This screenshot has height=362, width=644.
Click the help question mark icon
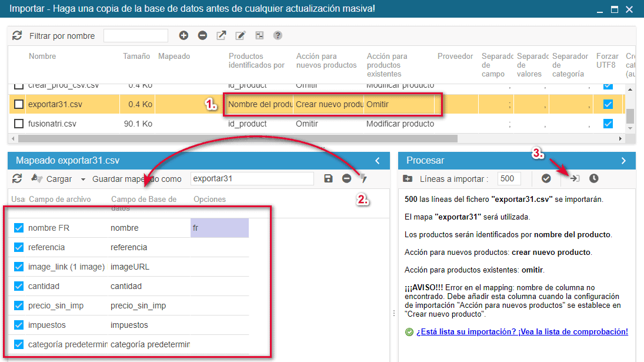pos(278,36)
